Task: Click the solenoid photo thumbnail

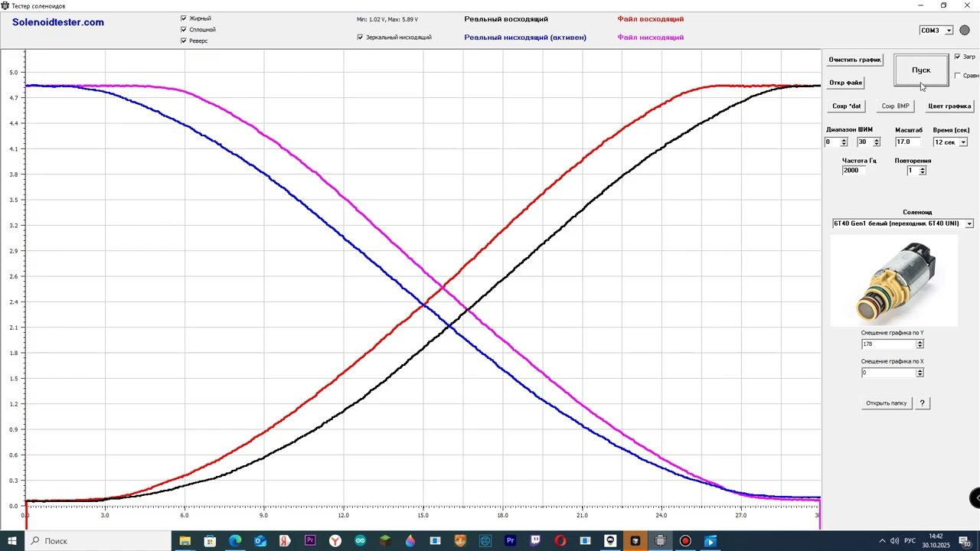Action: tap(894, 281)
